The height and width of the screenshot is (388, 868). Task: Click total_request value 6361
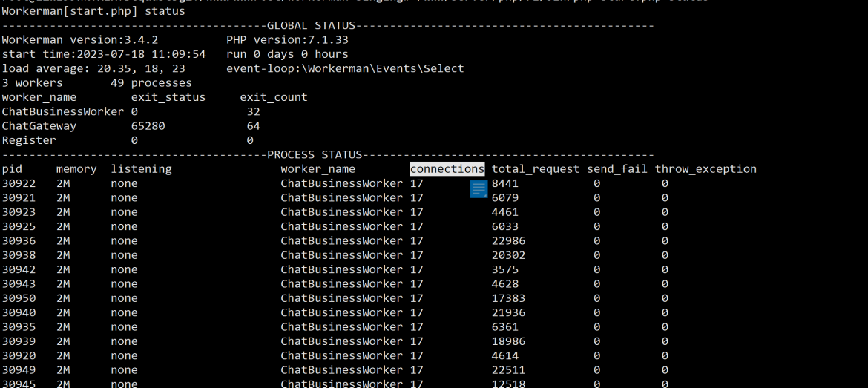505,327
